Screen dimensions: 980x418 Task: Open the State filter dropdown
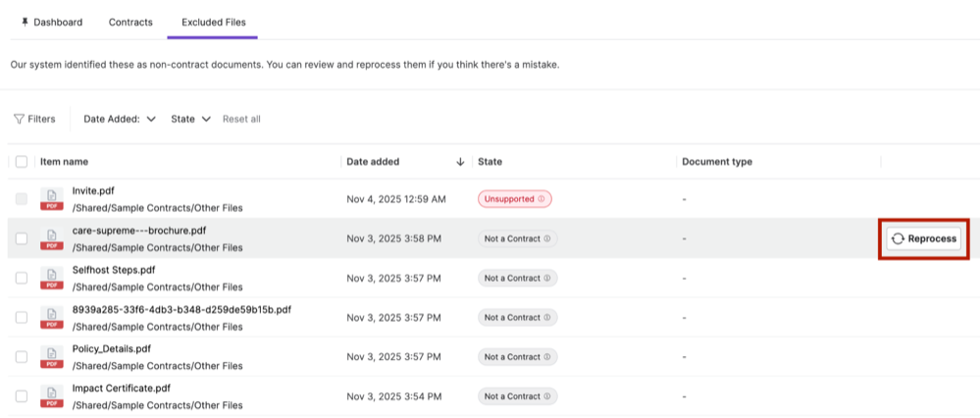click(190, 119)
